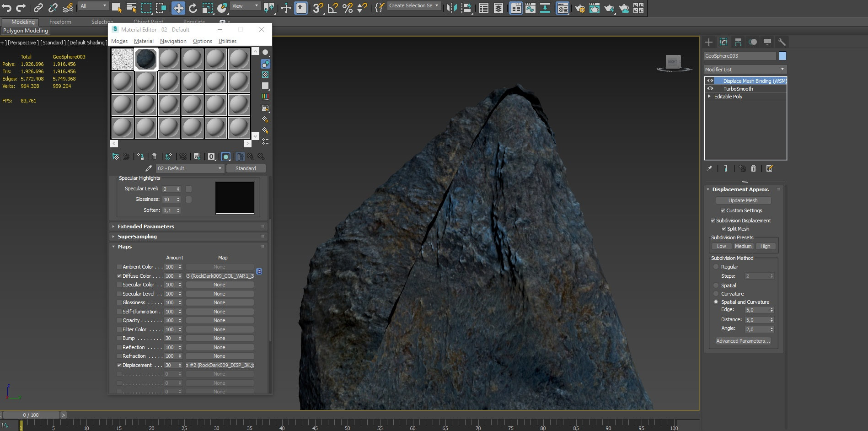Open the 02 - Default material name dropdown
Screen dimensions: 868x431
click(190, 168)
